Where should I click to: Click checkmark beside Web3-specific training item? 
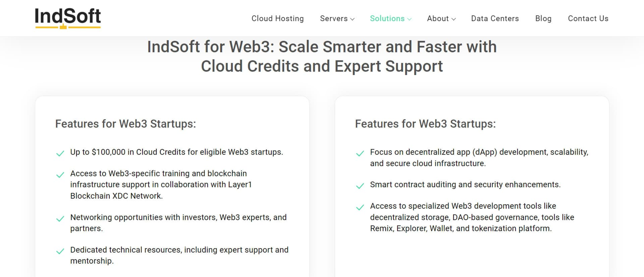pyautogui.click(x=60, y=175)
